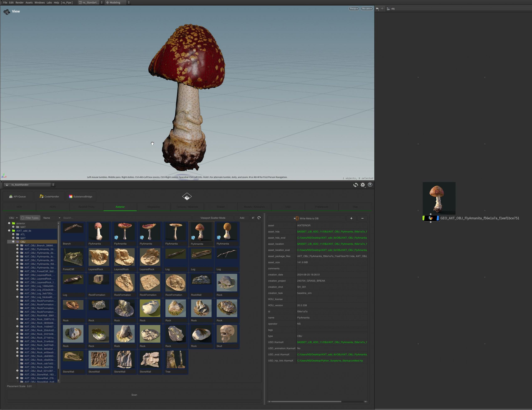Open the pane help question icon

pos(370,185)
